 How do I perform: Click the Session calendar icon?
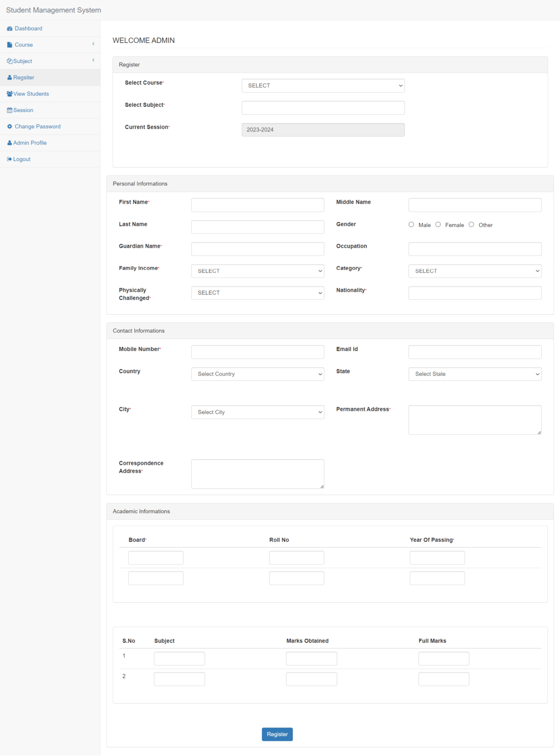click(9, 110)
